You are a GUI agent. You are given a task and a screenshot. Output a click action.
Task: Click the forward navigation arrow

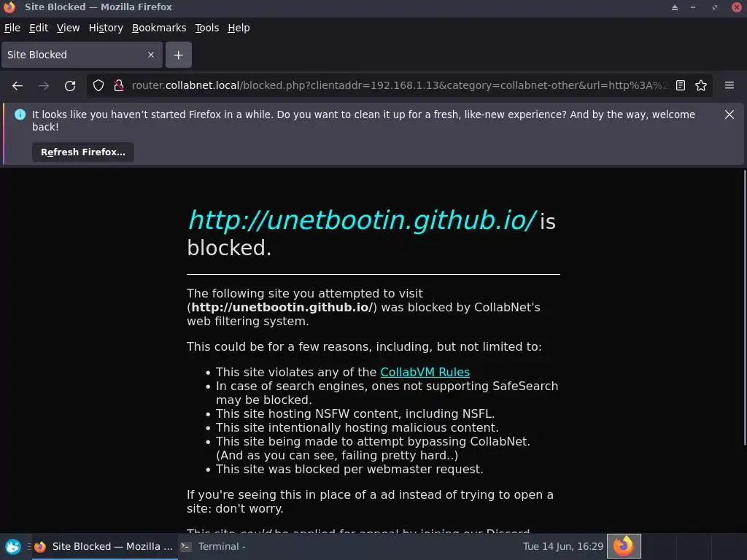[x=44, y=86]
